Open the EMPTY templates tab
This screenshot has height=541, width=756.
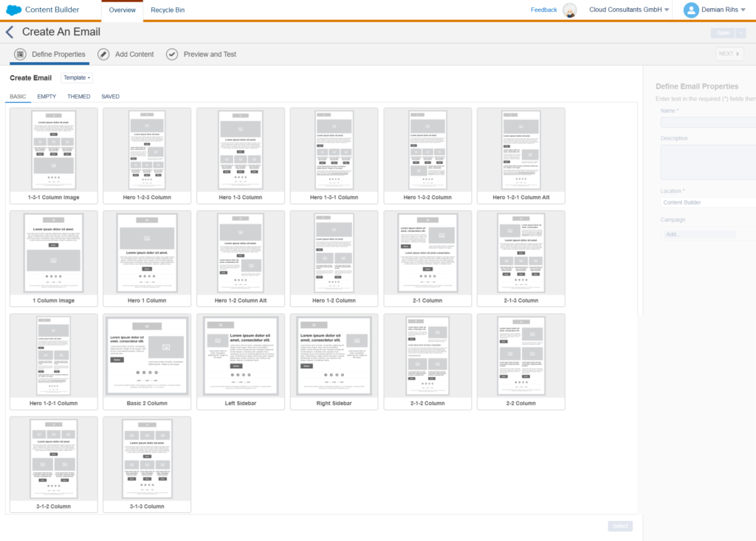coord(47,97)
